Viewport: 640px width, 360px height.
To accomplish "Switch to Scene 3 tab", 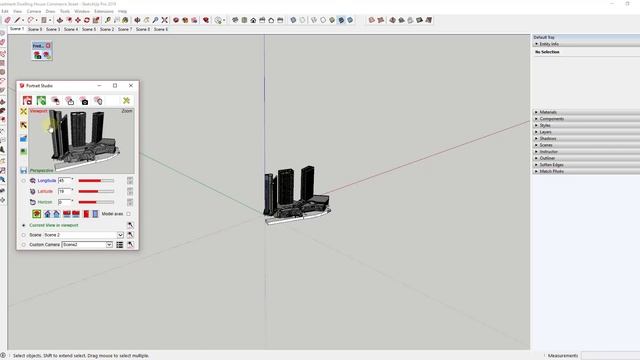I will tap(53, 29).
